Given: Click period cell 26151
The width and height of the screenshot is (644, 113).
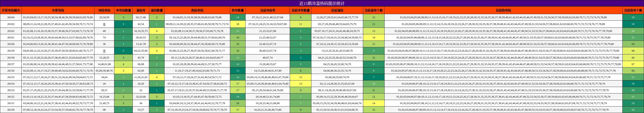Looking at the screenshot, I should click(x=11, y=103).
